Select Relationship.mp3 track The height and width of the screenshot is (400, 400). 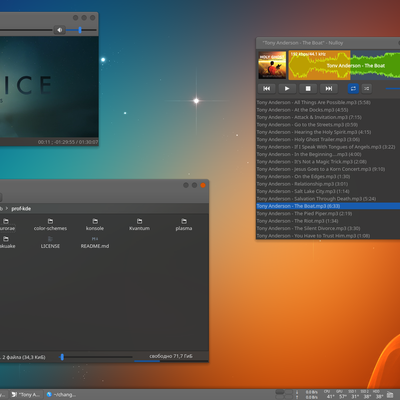328,184
